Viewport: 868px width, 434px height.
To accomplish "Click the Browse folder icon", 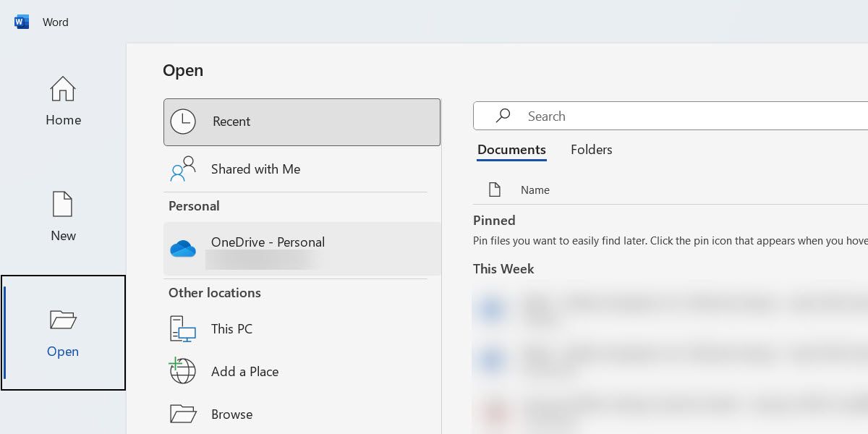I will click(x=182, y=413).
